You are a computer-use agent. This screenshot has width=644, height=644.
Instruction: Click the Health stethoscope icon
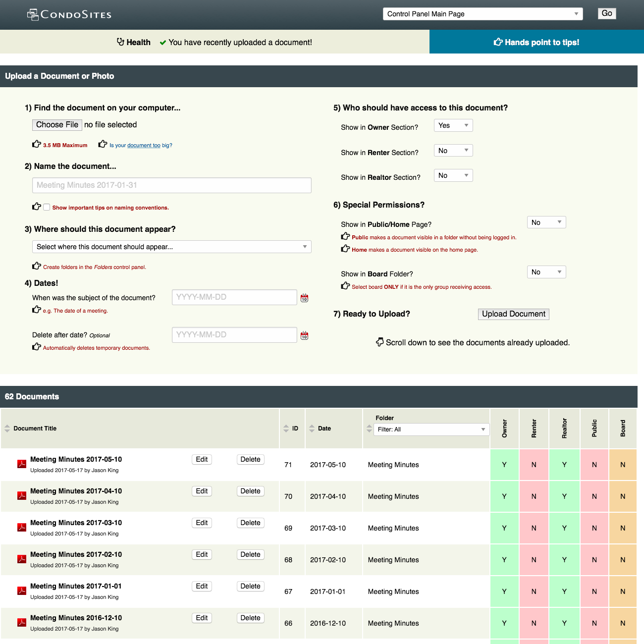pos(120,42)
